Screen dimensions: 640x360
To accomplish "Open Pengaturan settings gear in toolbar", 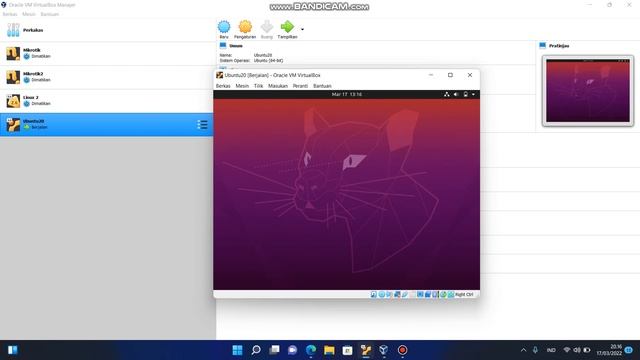I will tap(245, 27).
